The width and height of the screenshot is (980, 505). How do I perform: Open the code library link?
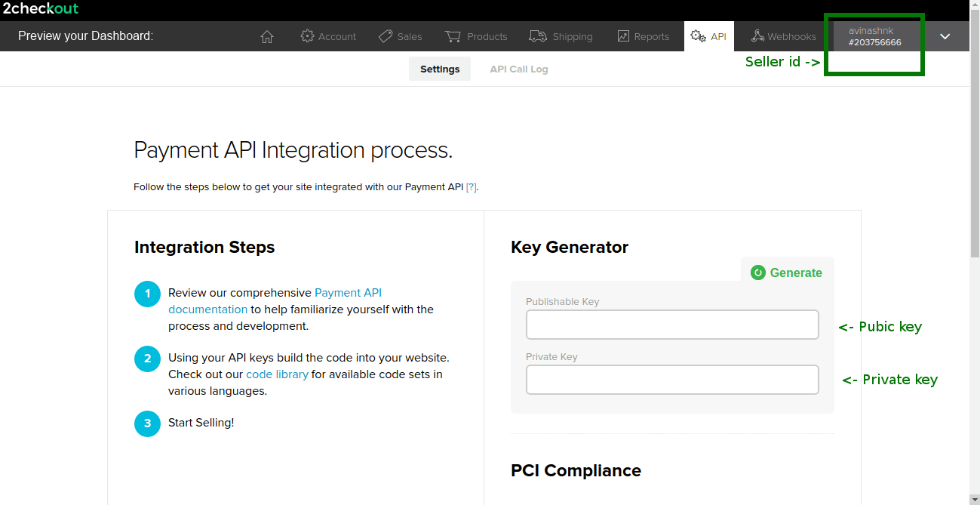[x=277, y=374]
